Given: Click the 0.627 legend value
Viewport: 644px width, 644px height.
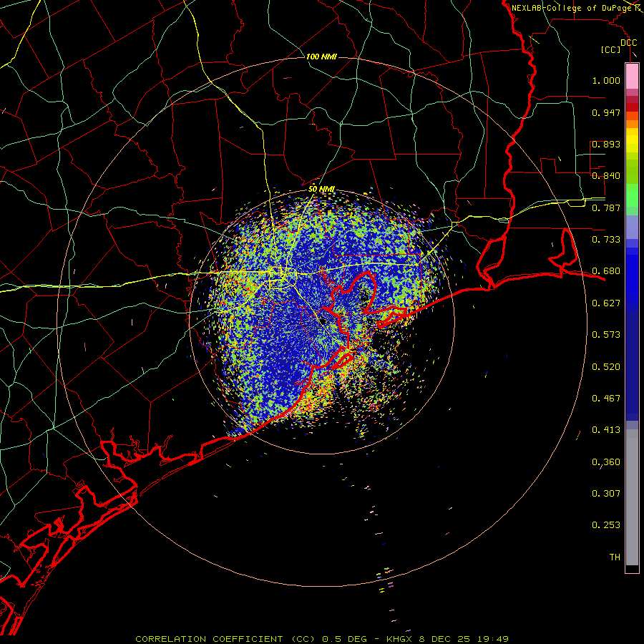Looking at the screenshot, I should [606, 303].
